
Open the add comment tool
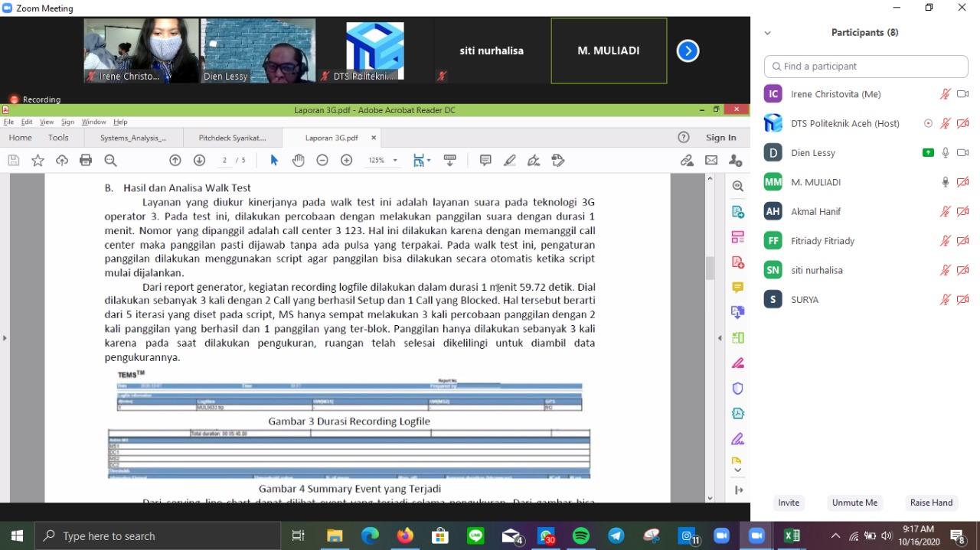pyautogui.click(x=485, y=160)
